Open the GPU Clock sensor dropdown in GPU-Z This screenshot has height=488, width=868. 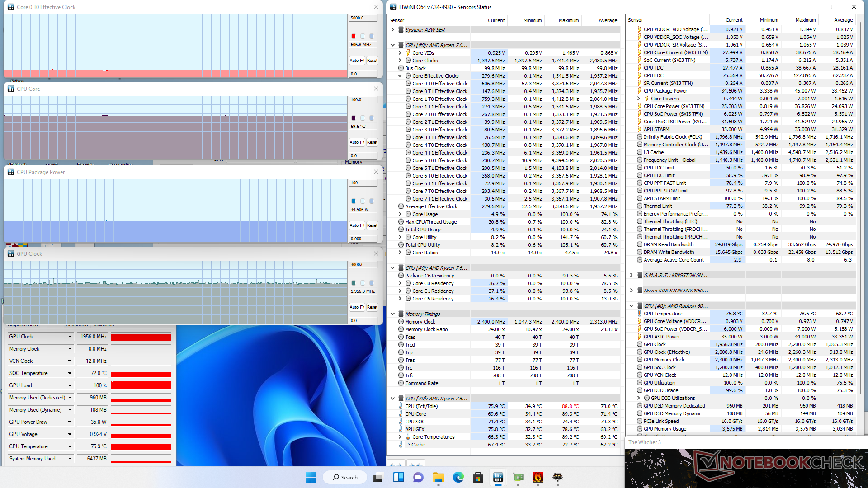point(70,337)
